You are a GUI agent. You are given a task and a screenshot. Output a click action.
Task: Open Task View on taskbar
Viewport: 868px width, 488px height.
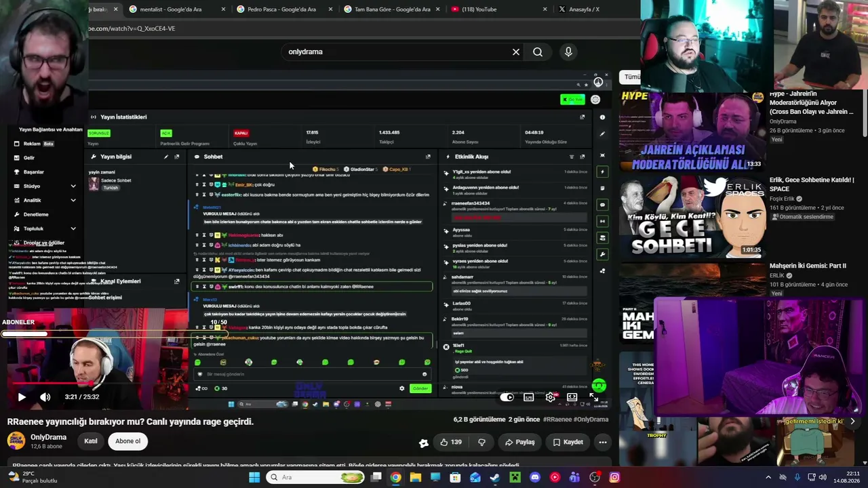(x=376, y=477)
